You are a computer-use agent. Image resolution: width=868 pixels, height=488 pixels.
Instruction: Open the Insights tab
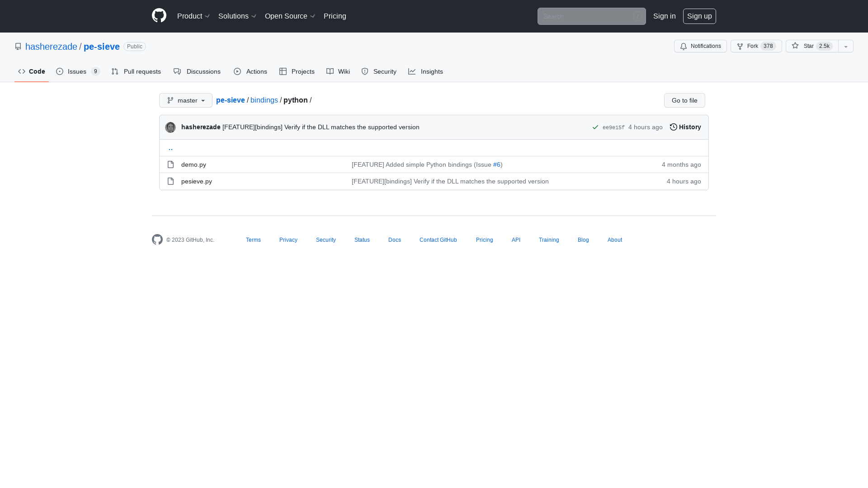[425, 71]
